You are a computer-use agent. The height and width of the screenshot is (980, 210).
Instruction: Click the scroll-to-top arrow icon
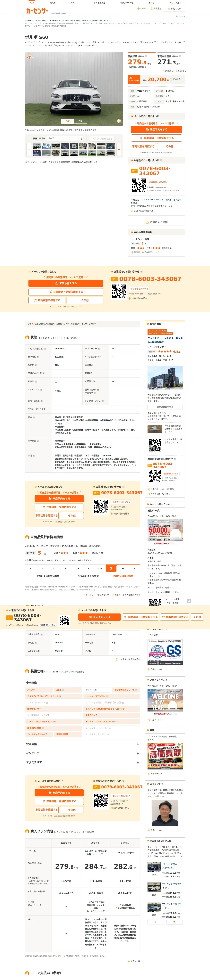189,601
